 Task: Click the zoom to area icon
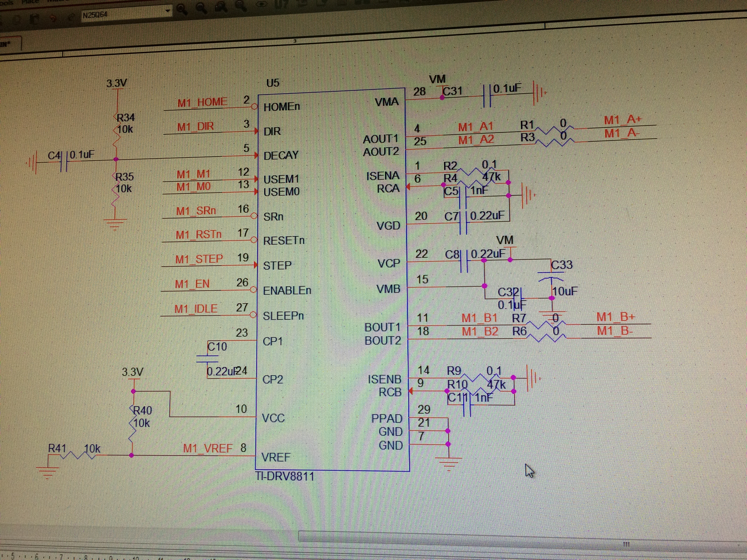[x=221, y=6]
